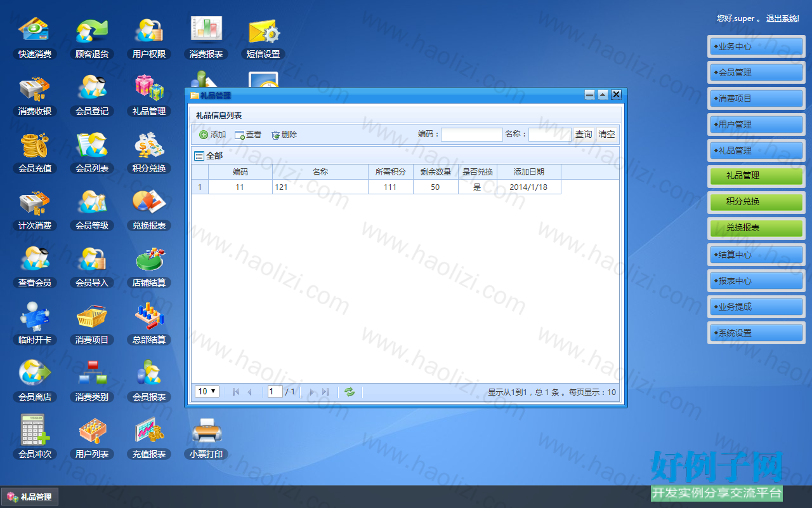Image resolution: width=812 pixels, height=508 pixels.
Task: Open the 积分兑换 desktop icon
Action: pyautogui.click(x=149, y=152)
